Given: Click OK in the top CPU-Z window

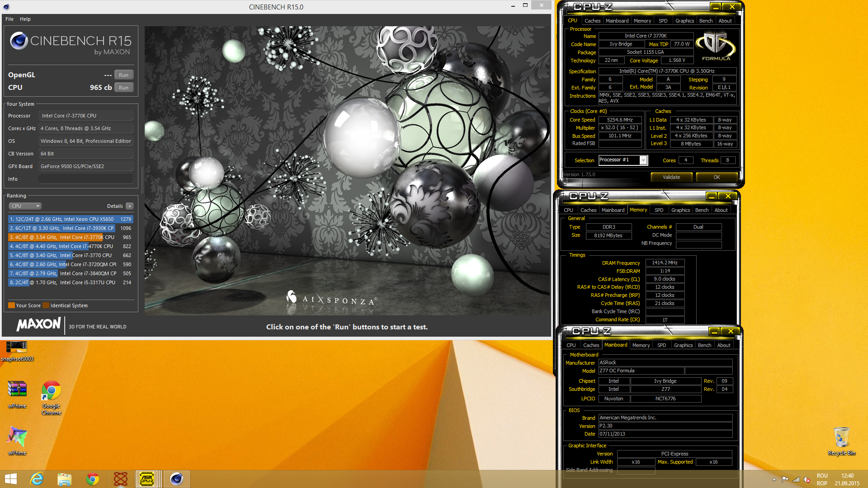Looking at the screenshot, I should (717, 177).
